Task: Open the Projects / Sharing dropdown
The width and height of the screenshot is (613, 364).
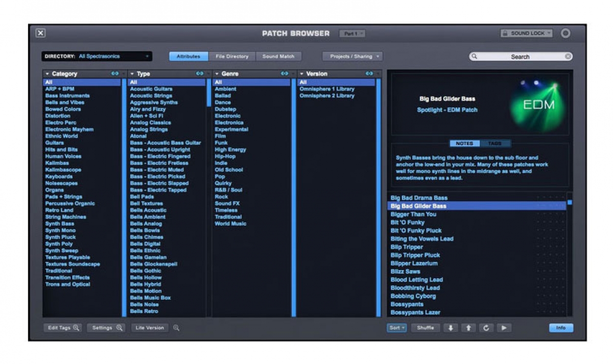Action: (x=352, y=56)
